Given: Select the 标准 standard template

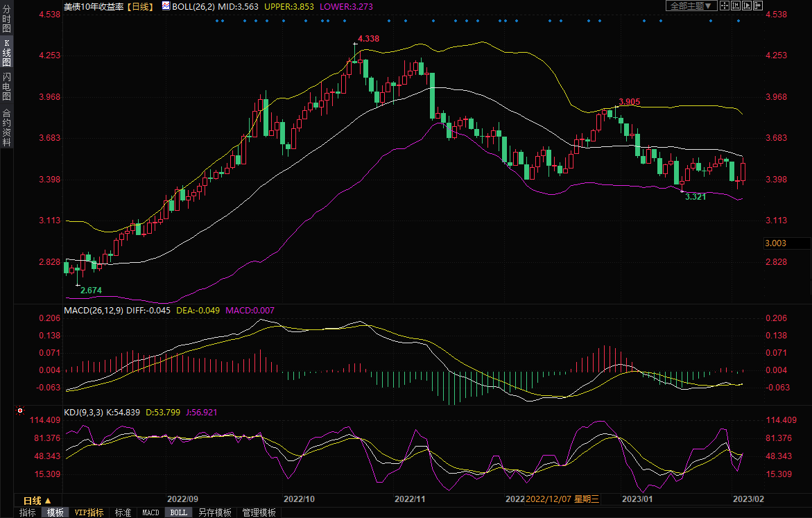Looking at the screenshot, I should point(123,512).
